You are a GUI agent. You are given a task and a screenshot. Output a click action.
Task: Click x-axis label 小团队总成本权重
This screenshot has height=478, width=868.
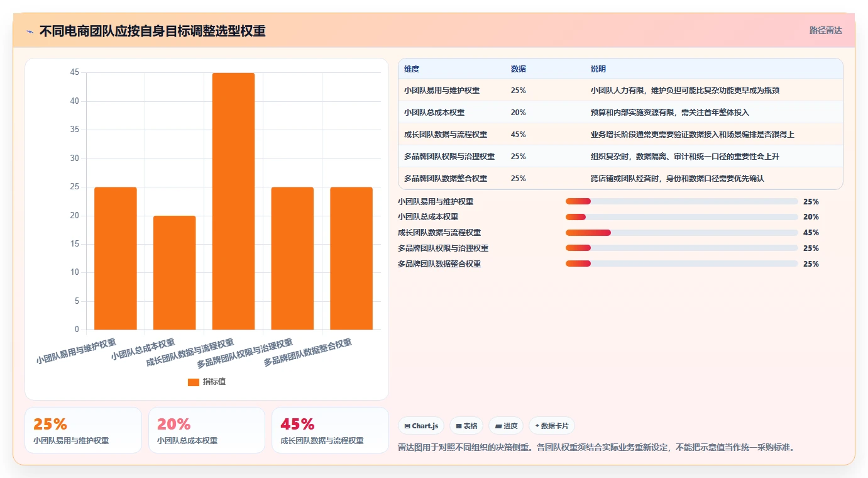pyautogui.click(x=143, y=350)
